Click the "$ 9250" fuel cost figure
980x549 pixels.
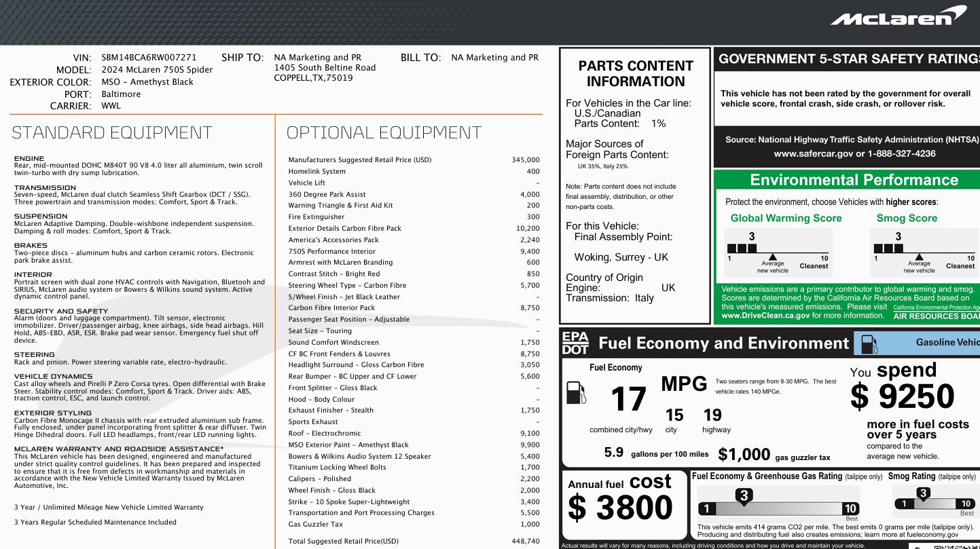click(x=903, y=397)
